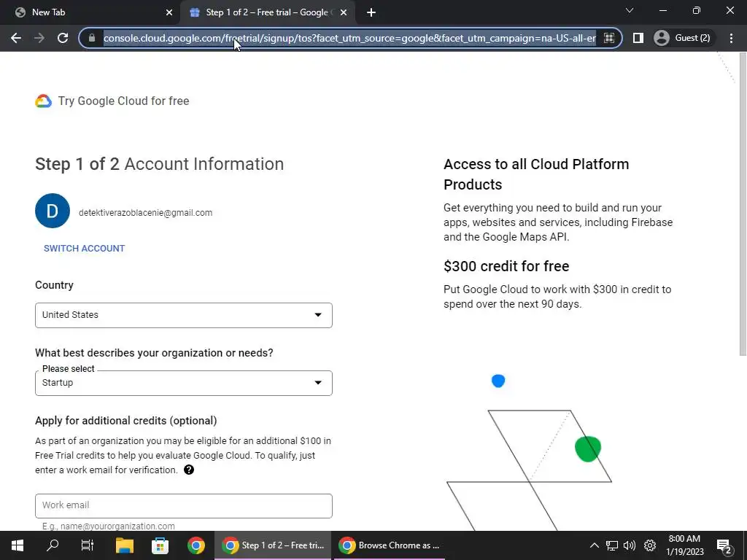Switch to the New Tab tab

(x=90, y=12)
